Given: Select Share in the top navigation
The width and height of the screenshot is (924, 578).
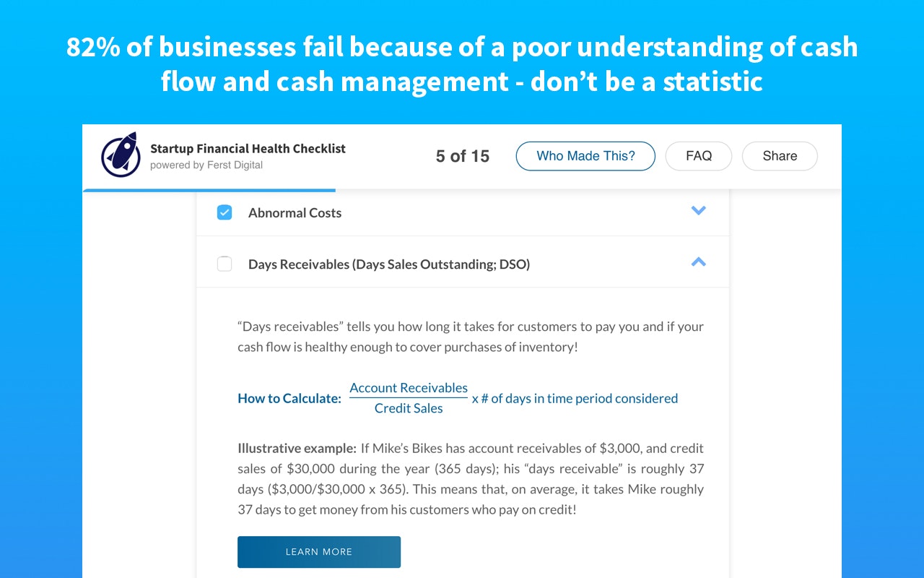Looking at the screenshot, I should pos(780,155).
